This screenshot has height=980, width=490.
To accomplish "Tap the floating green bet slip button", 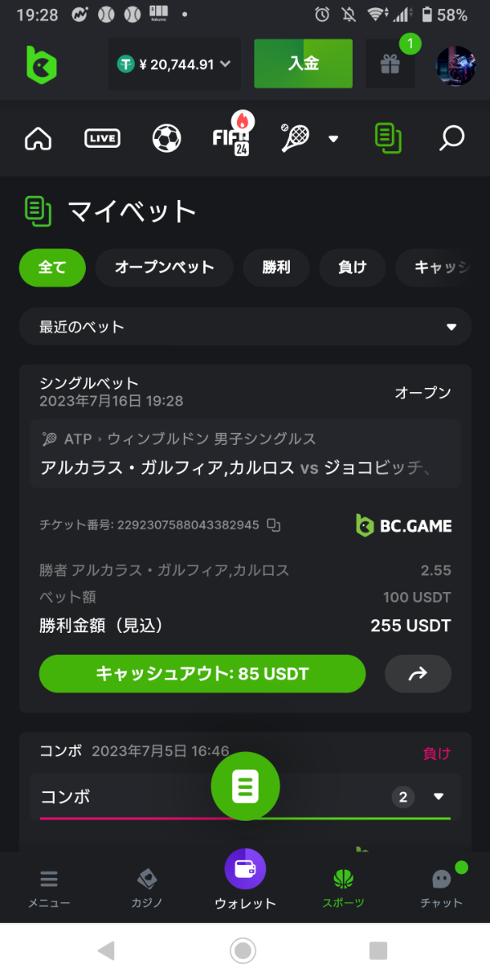I will 245,786.
